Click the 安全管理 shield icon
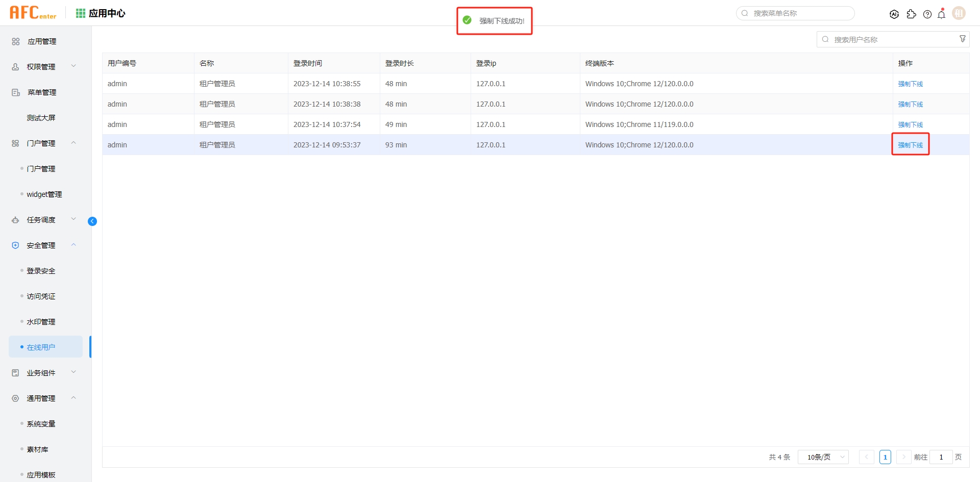Viewport: 980px width, 482px height. [x=15, y=245]
